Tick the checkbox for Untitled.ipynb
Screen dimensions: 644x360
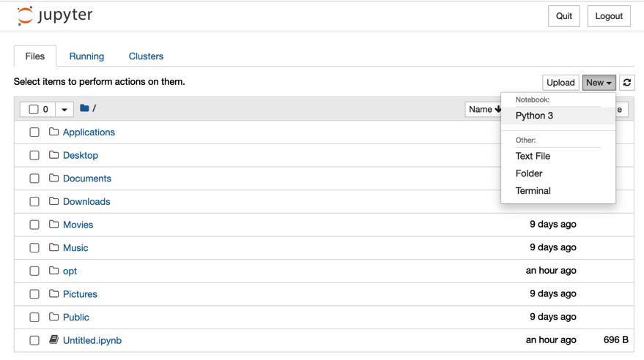tap(34, 340)
